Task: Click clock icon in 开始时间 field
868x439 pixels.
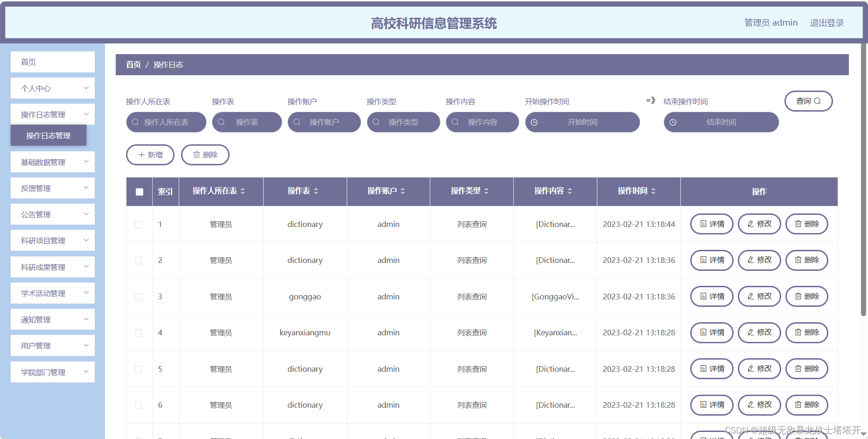Action: [534, 122]
